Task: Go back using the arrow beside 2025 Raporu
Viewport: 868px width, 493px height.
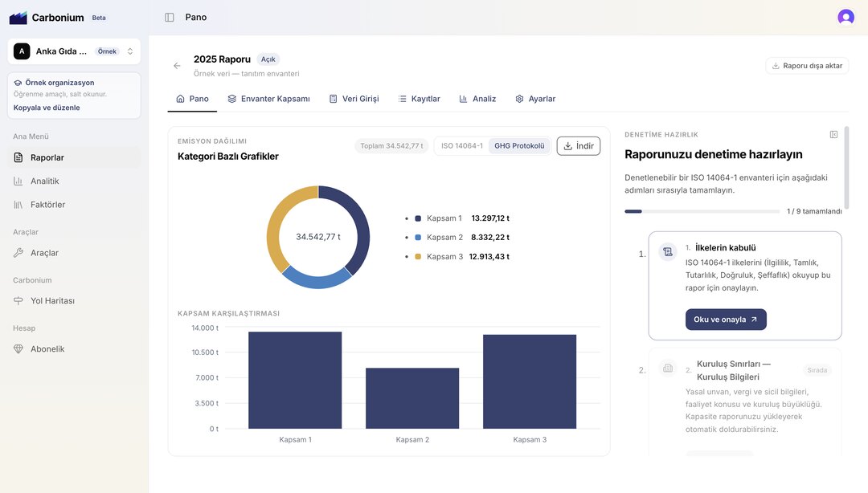Action: click(x=177, y=66)
